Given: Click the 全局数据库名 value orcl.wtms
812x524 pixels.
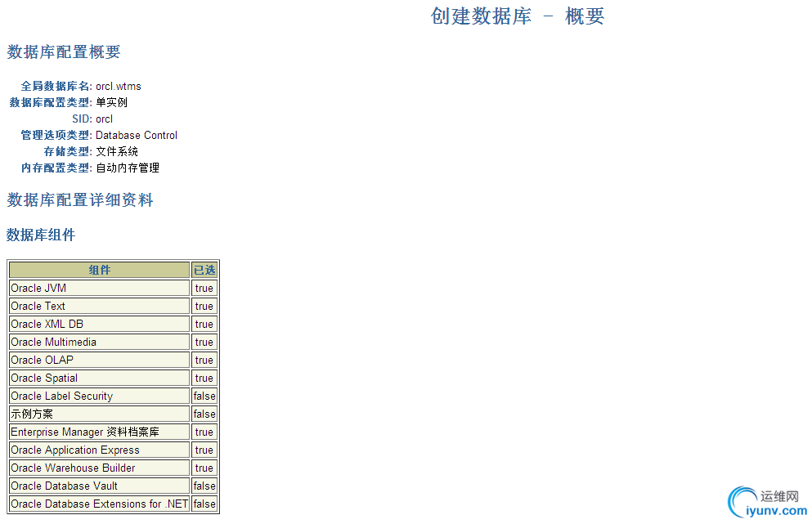Looking at the screenshot, I should [118, 86].
